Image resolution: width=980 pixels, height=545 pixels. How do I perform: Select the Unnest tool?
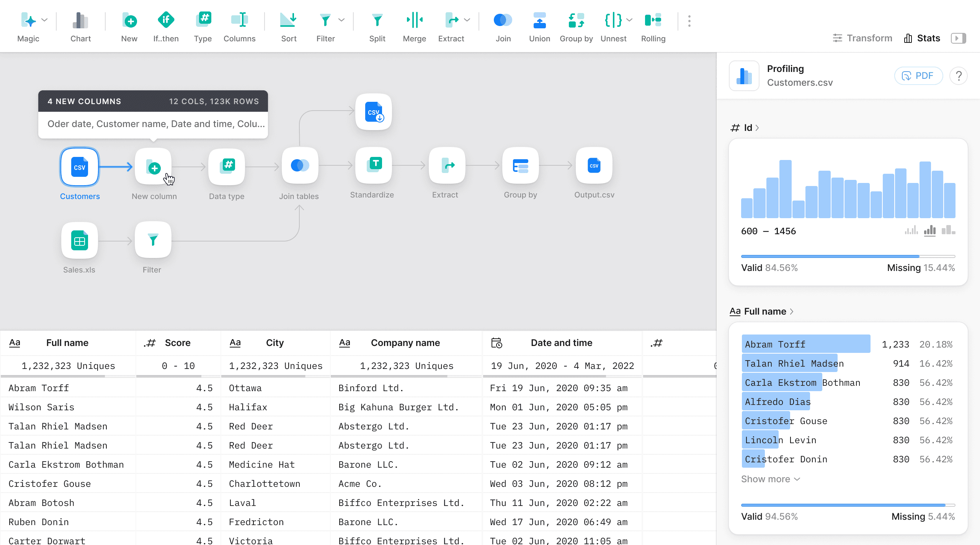click(613, 27)
